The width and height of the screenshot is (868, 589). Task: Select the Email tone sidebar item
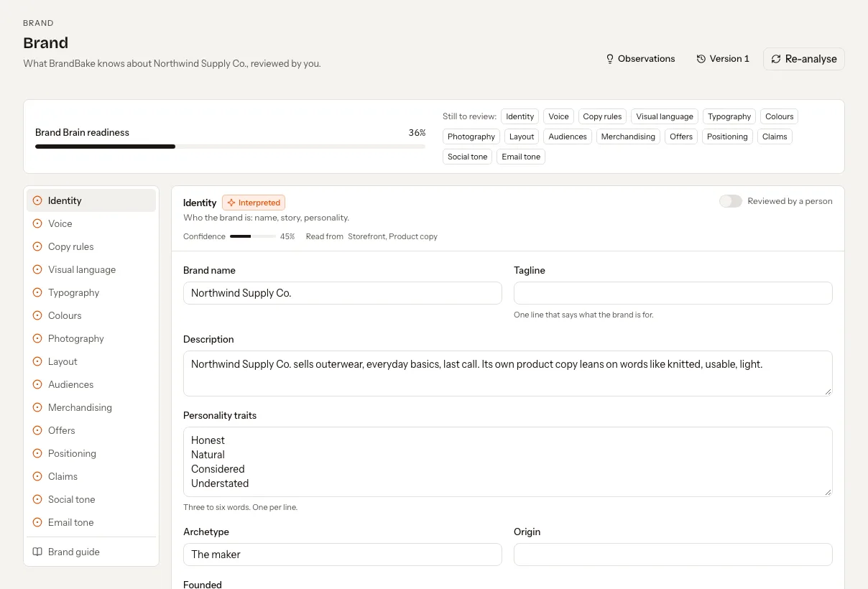pyautogui.click(x=91, y=522)
